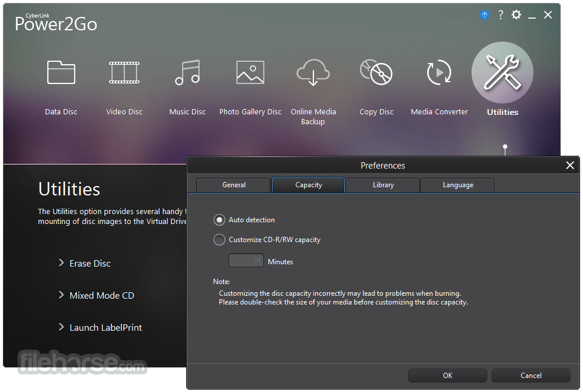
Task: Launch the Media Converter icon
Action: [439, 72]
